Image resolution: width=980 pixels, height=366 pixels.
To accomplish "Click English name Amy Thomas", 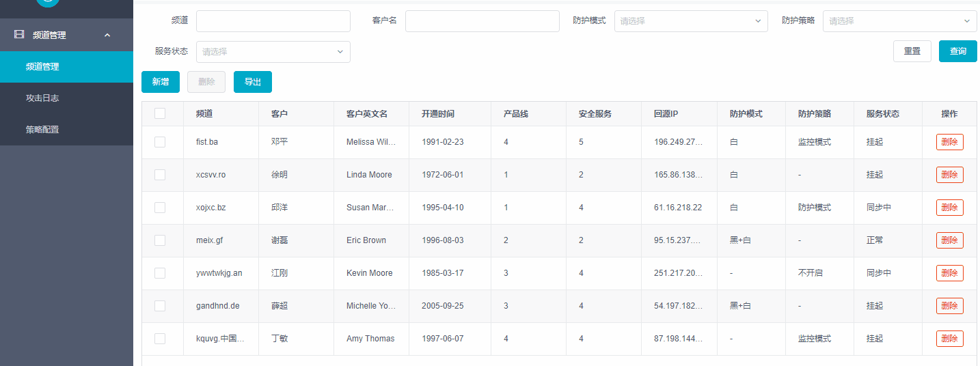I will [370, 339].
